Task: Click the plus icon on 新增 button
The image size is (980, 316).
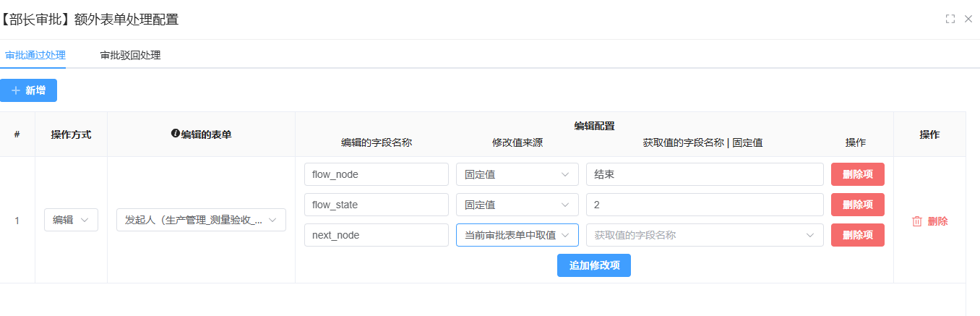Action: click(16, 90)
